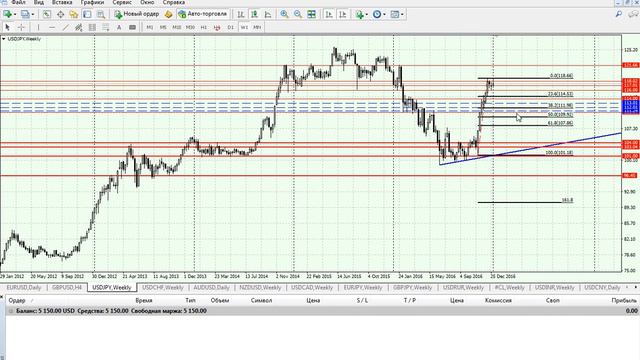Image resolution: width=640 pixels, height=360 pixels.
Task: Open the Сервис menu
Action: click(x=122, y=2)
